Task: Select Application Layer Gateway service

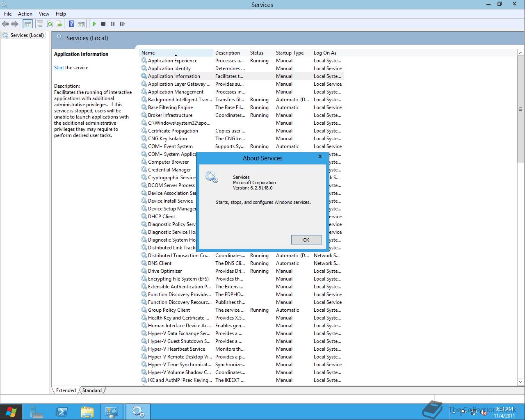Action: tap(242, 84)
